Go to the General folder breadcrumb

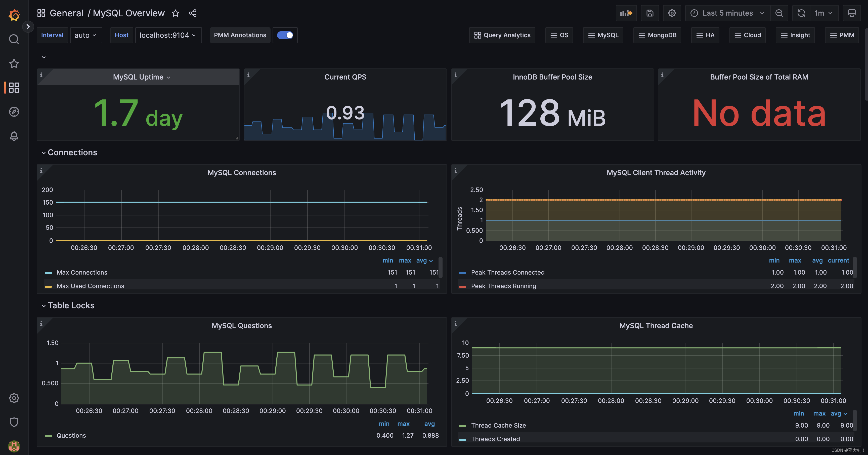pos(66,13)
